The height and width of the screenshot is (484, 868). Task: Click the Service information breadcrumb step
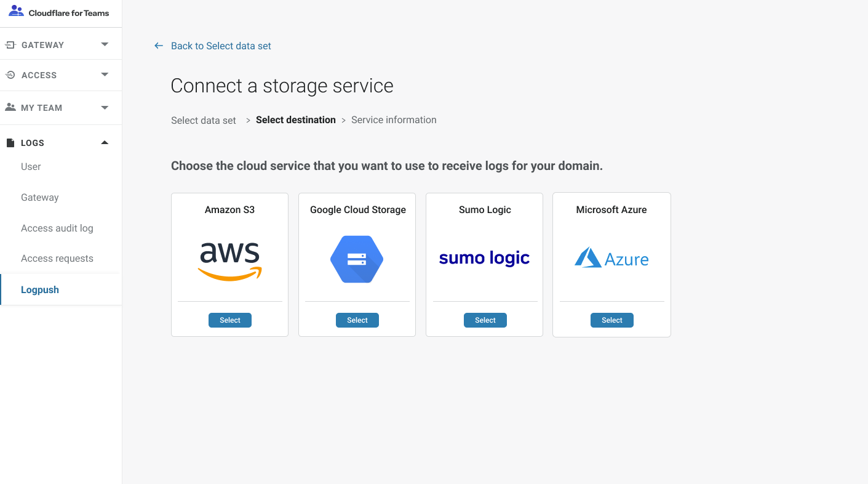click(x=394, y=120)
